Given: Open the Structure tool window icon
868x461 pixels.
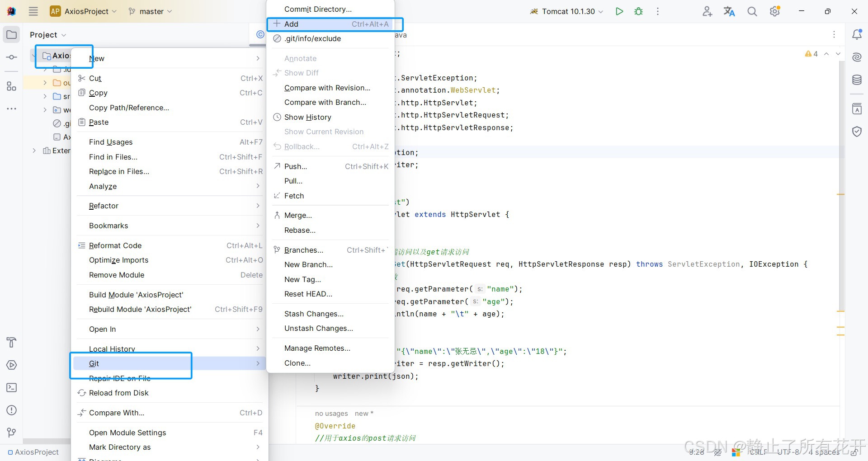Looking at the screenshot, I should (12, 86).
